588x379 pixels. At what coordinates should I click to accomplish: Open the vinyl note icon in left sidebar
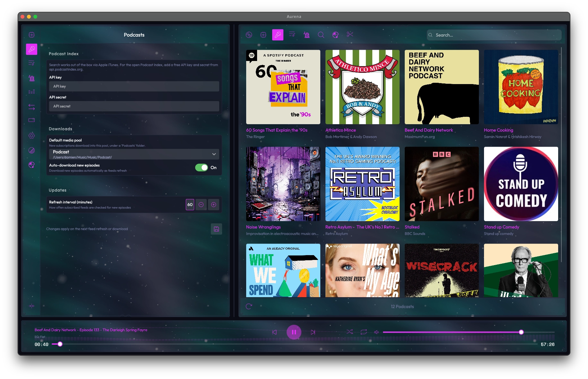pyautogui.click(x=31, y=165)
